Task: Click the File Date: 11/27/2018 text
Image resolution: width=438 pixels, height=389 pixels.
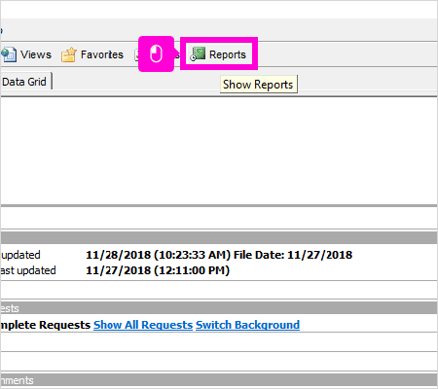Action: pos(293,255)
